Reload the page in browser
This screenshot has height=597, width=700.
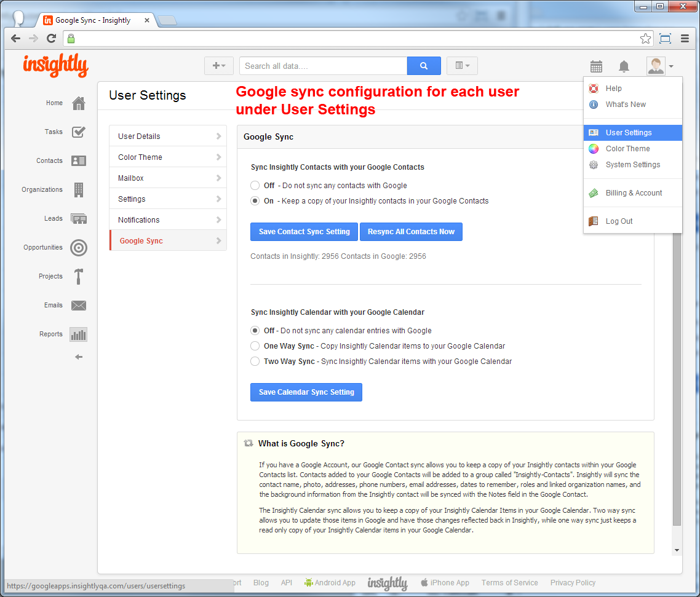tap(51, 38)
